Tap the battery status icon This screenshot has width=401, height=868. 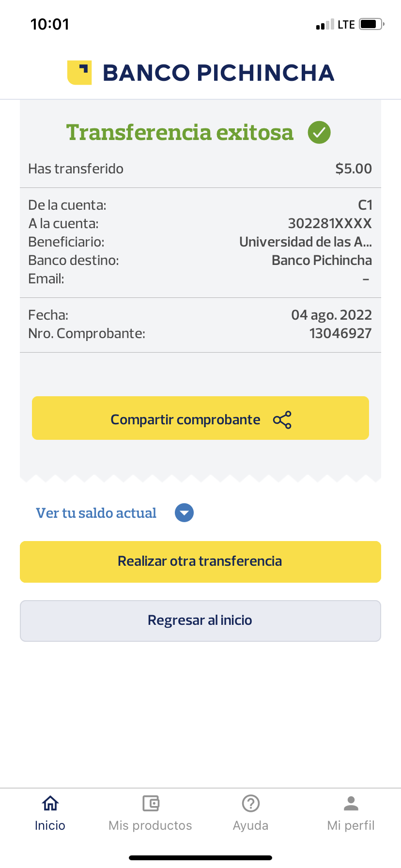[x=371, y=24]
